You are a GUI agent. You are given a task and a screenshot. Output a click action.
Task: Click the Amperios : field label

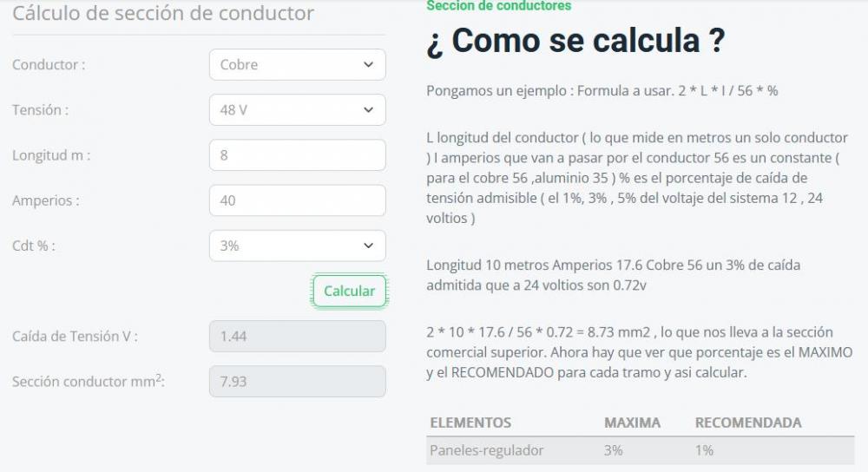pyautogui.click(x=46, y=200)
